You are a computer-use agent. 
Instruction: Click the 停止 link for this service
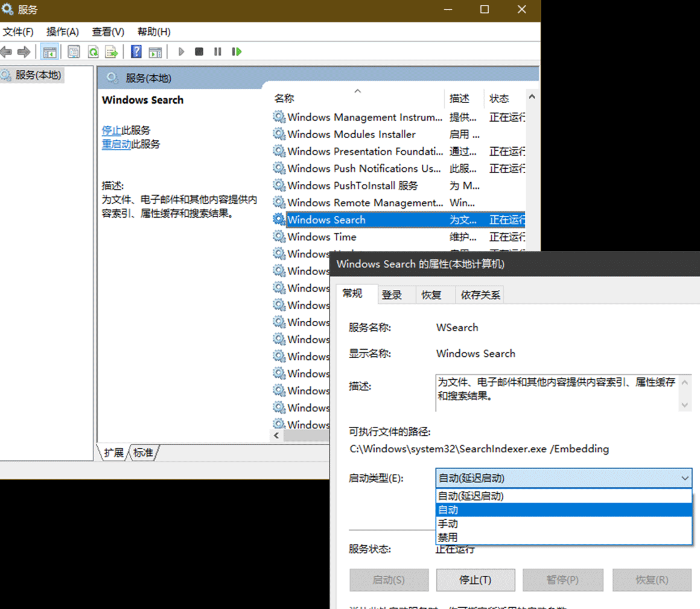pyautogui.click(x=112, y=130)
